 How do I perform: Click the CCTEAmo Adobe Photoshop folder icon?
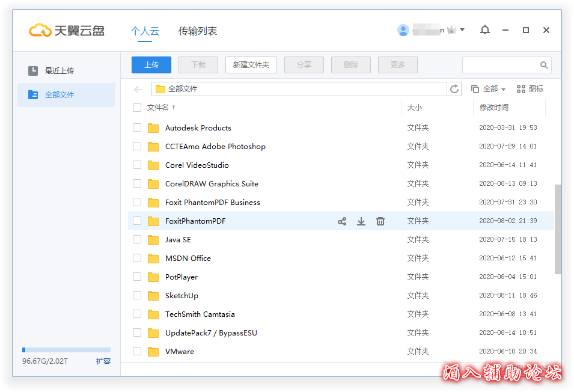pyautogui.click(x=153, y=147)
